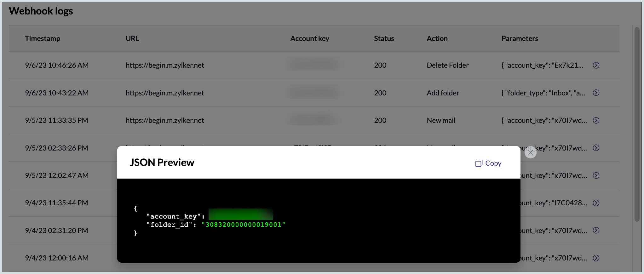Click the URL column header
This screenshot has height=274, width=644.
point(132,38)
